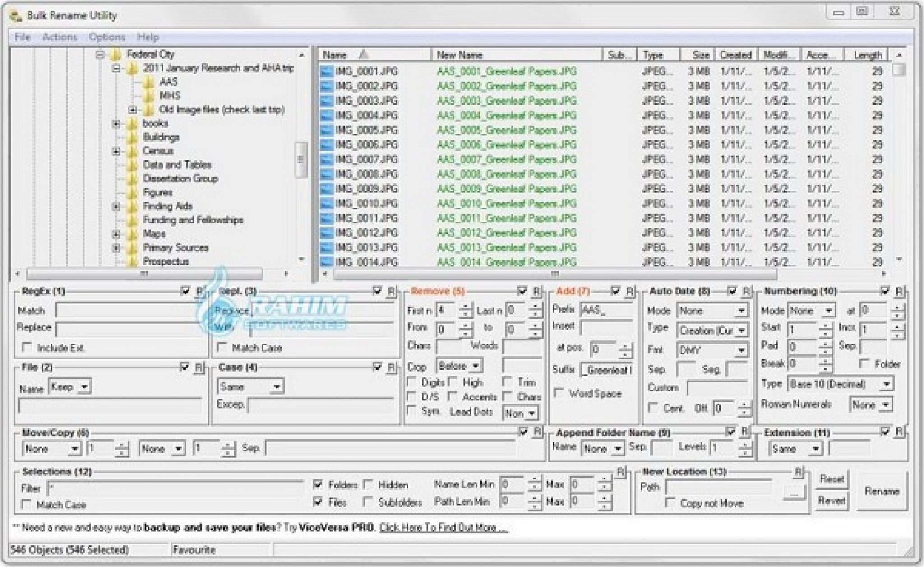924x567 pixels.
Task: Click the Selections (12) reset R icon
Action: [x=621, y=472]
